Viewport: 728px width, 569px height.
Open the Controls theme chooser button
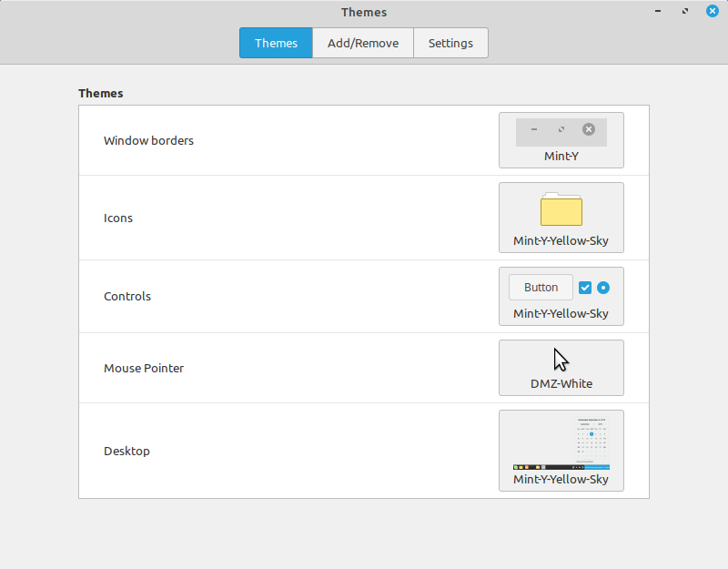click(561, 297)
